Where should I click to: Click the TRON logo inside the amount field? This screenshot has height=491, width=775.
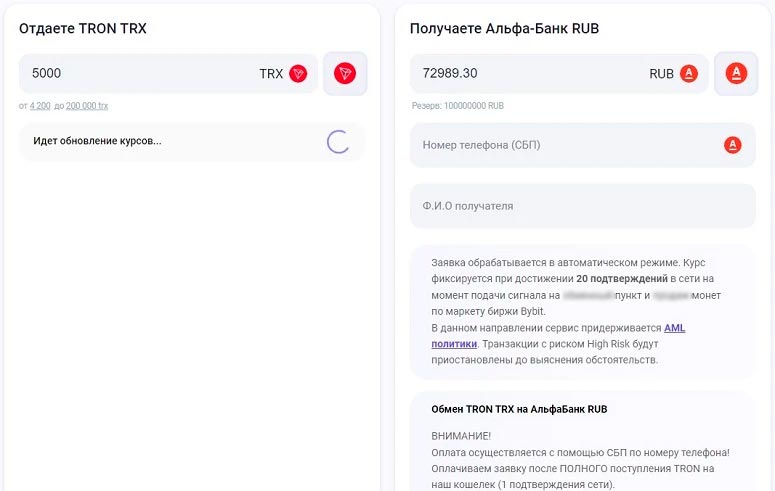tap(298, 73)
